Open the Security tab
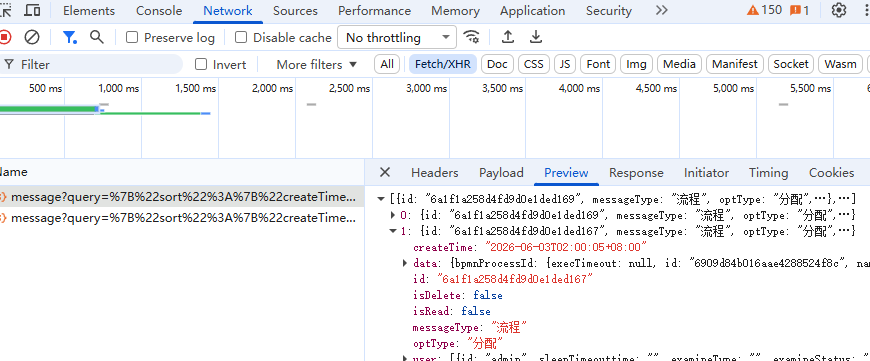Screen dimensions: 870x361 [609, 11]
